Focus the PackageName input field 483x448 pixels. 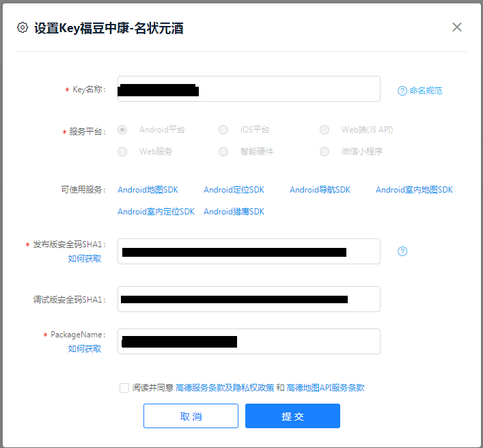[x=249, y=341]
